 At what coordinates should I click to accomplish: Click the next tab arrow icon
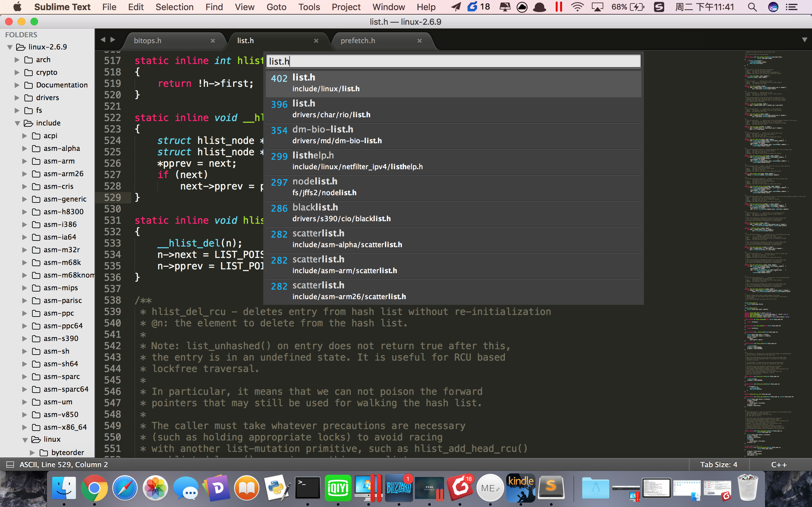[113, 40]
